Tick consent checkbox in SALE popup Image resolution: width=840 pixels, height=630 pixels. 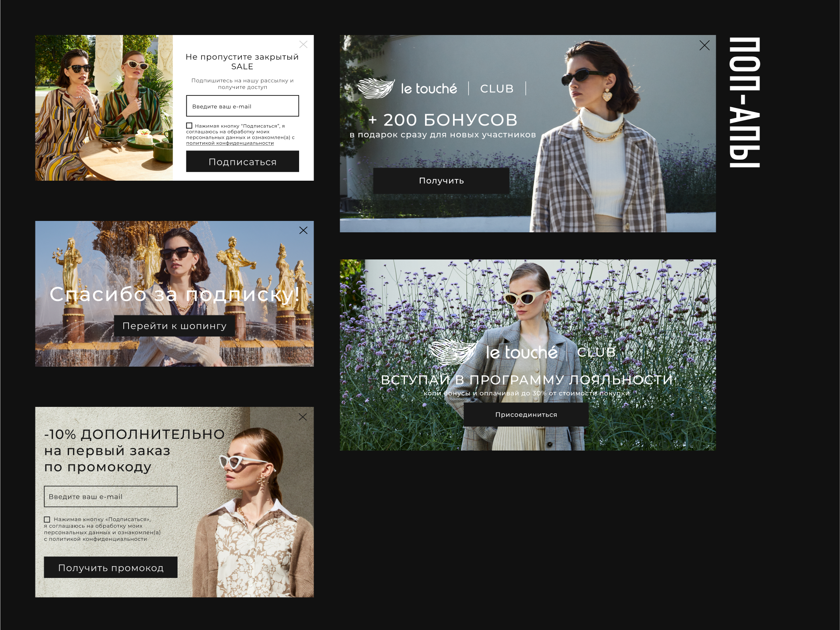[x=189, y=126]
